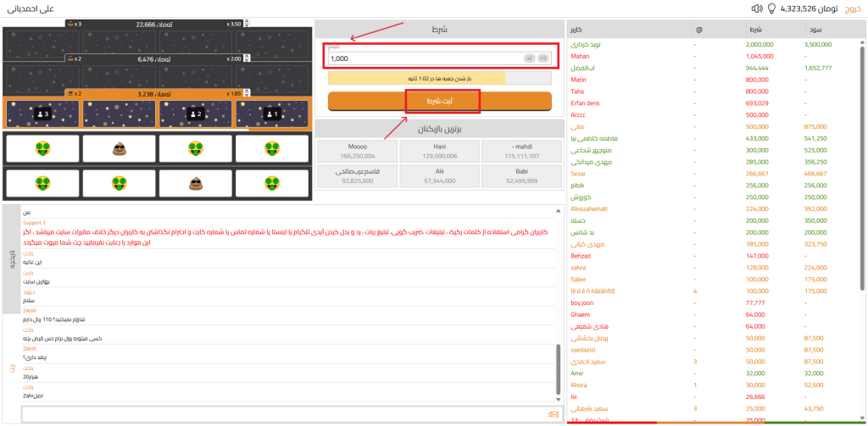Viewport: 868px width, 426px height.
Task: Click user Erfan deris in table
Action: [586, 103]
